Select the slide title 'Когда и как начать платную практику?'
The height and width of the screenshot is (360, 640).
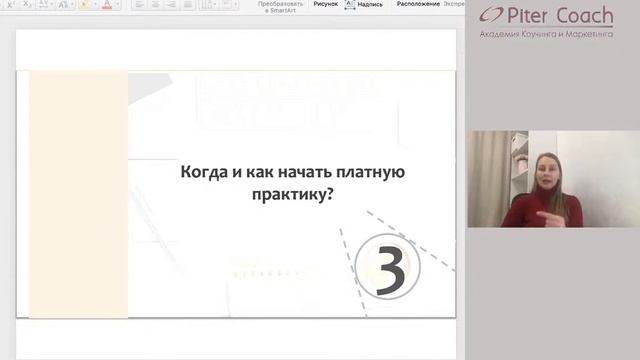click(x=293, y=183)
